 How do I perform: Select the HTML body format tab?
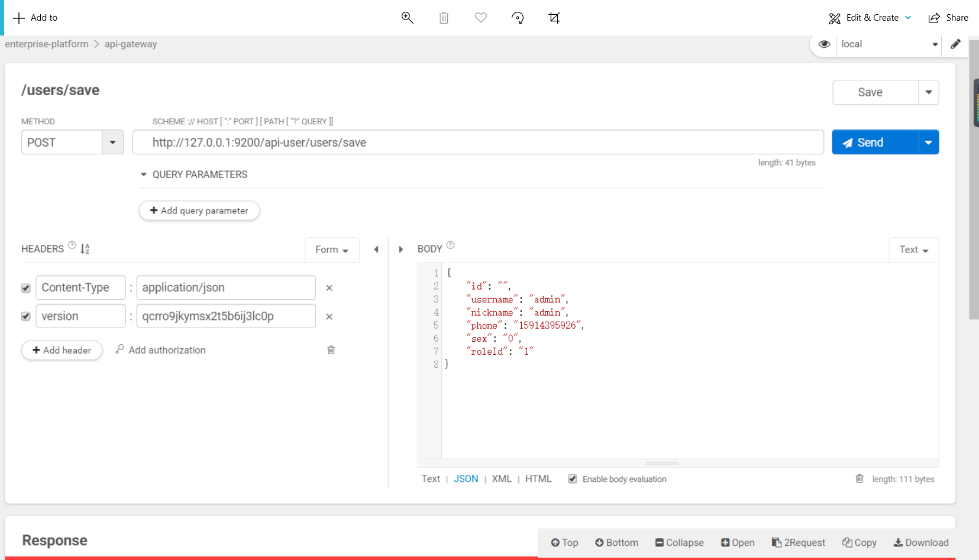click(x=538, y=479)
